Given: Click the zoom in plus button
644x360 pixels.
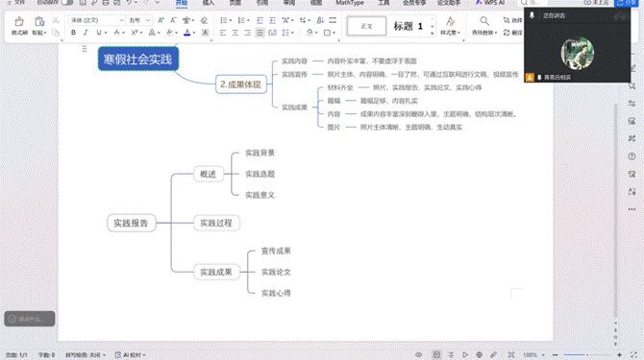Looking at the screenshot, I should click(619, 354).
